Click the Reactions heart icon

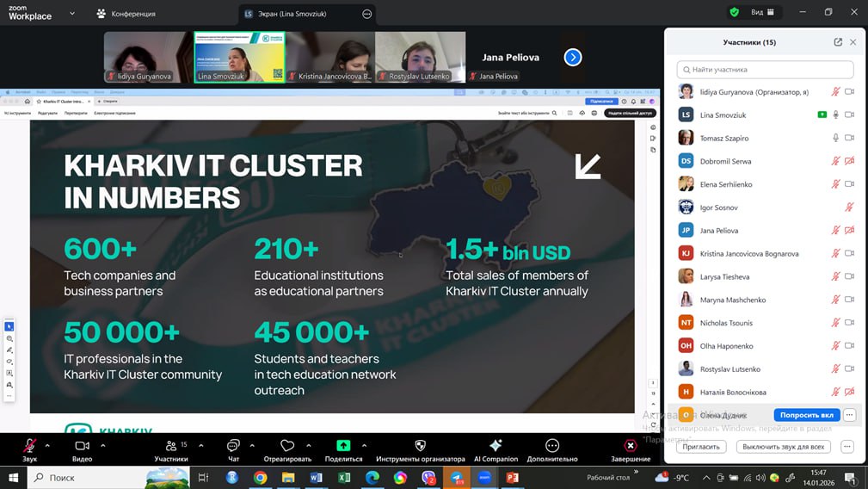(x=287, y=445)
